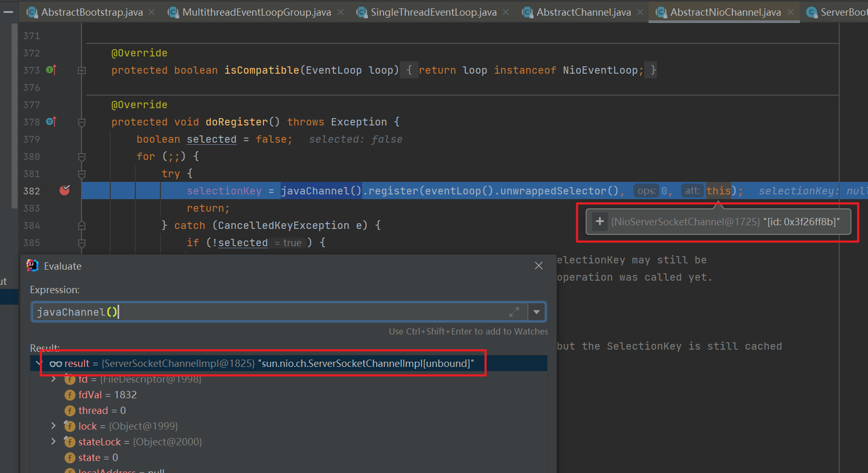
Task: Expand the fd FileDescriptor node
Action: pyautogui.click(x=53, y=379)
